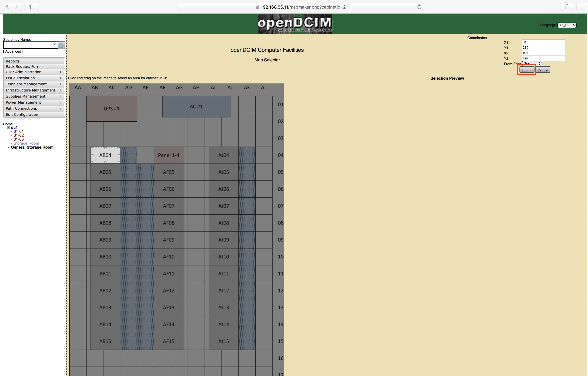Image resolution: width=588 pixels, height=376 pixels.
Task: Open the browser share icon
Action: (567, 7)
